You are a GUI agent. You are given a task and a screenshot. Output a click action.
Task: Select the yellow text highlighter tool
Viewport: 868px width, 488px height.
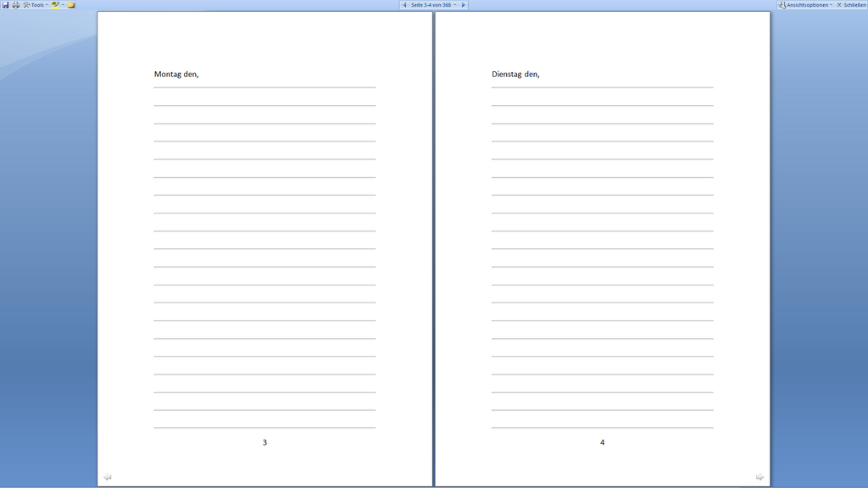[55, 4]
